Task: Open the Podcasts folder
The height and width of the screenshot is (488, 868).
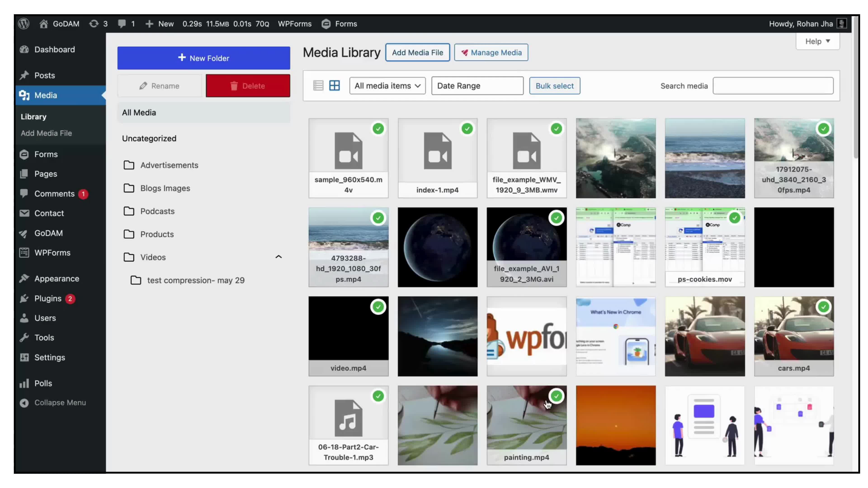Action: (157, 211)
